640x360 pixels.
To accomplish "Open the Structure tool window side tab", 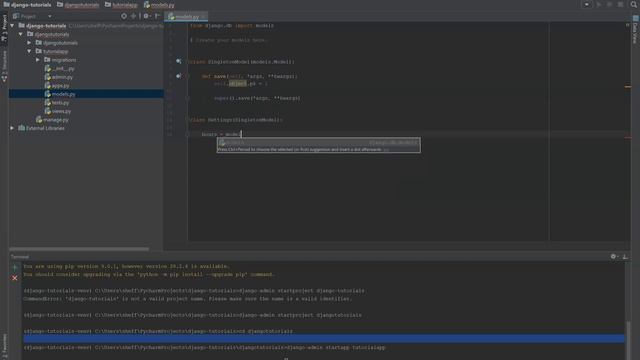I will tap(4, 66).
